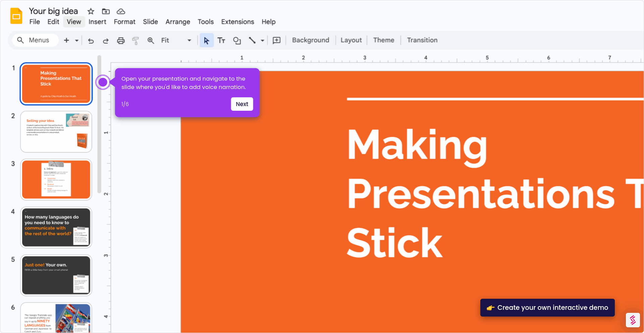Open the Layout options
The width and height of the screenshot is (644, 333).
pos(351,40)
